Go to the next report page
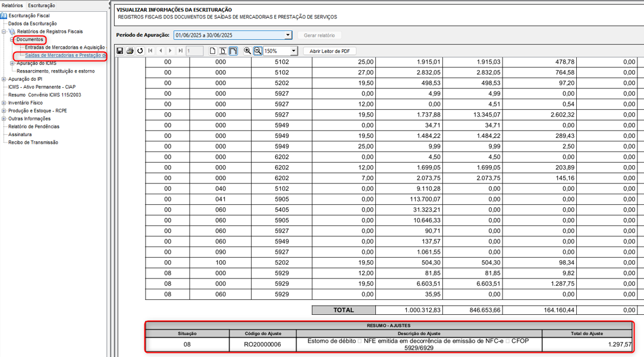644x357 pixels. pyautogui.click(x=170, y=51)
